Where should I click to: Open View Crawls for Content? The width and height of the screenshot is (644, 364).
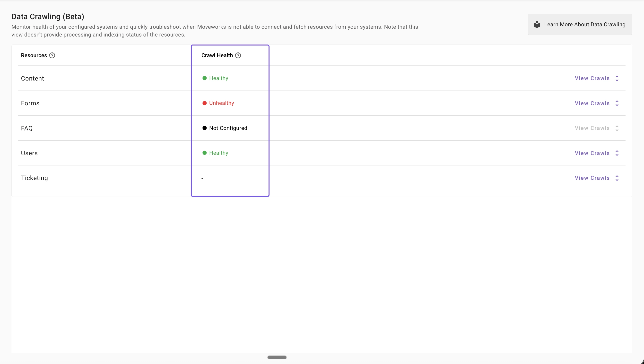coord(592,78)
